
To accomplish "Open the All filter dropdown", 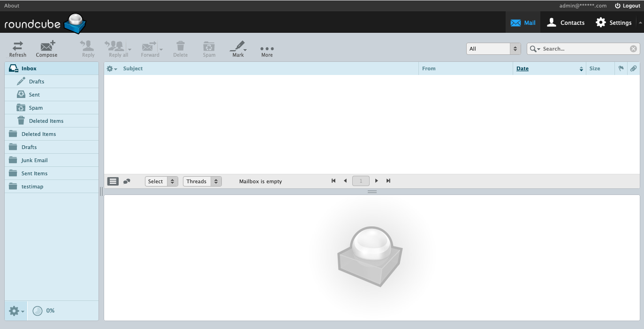I will (x=493, y=49).
